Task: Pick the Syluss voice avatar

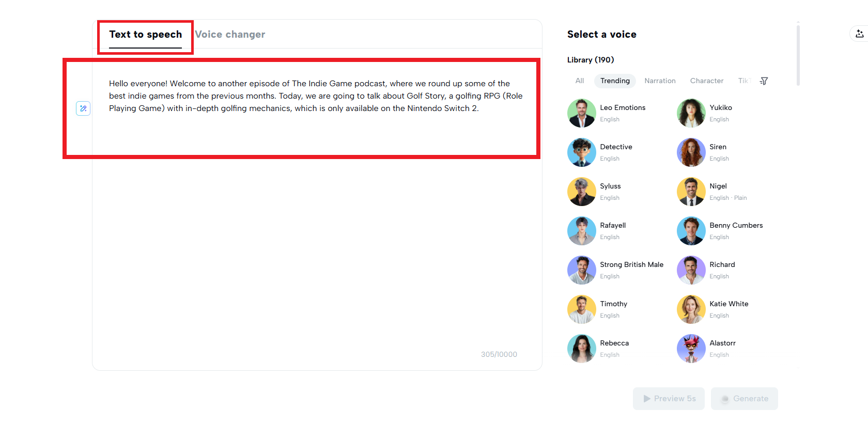Action: [582, 192]
